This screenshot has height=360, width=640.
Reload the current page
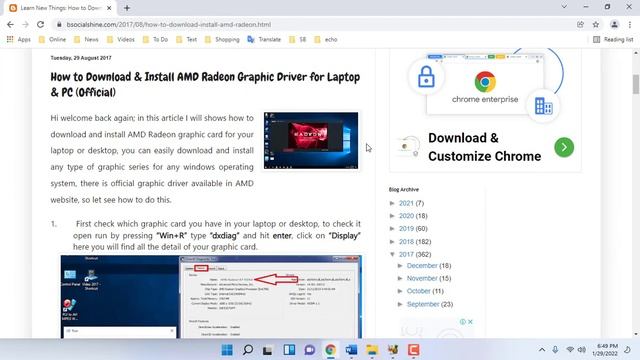[x=40, y=24]
